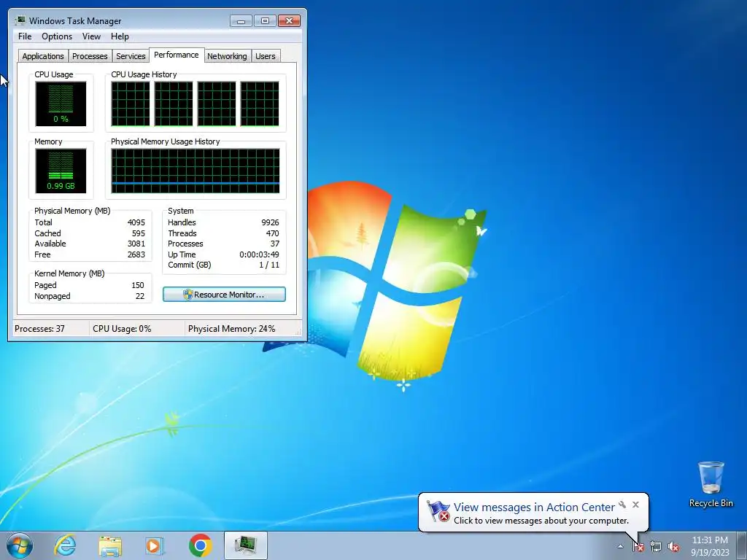Click the CPU Usage 0 % gauge

(x=61, y=104)
